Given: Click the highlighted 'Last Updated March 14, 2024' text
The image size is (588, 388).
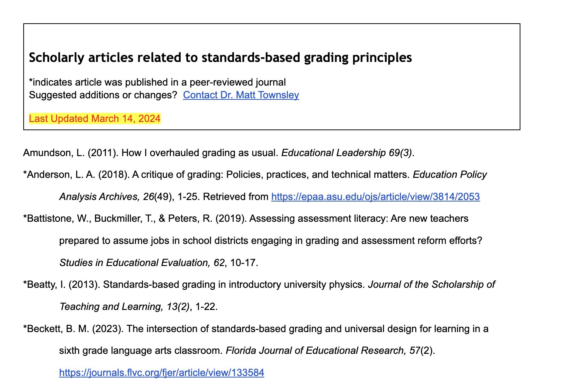Looking at the screenshot, I should 95,119.
